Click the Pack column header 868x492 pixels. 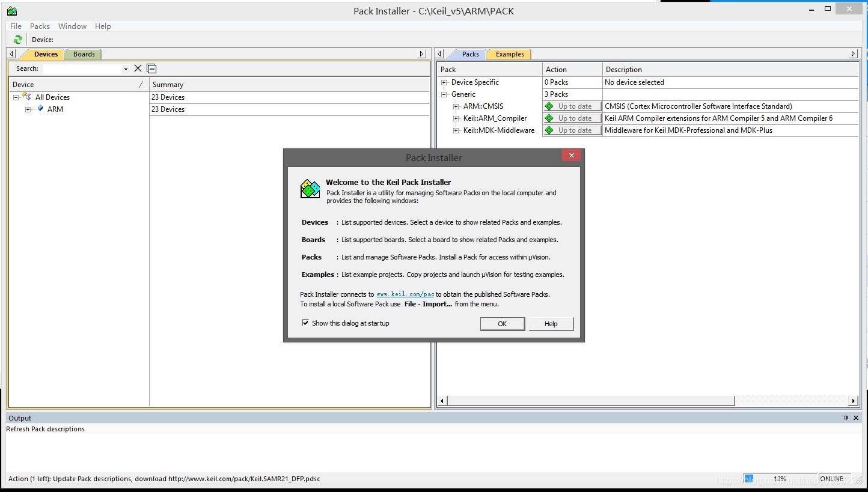click(490, 70)
